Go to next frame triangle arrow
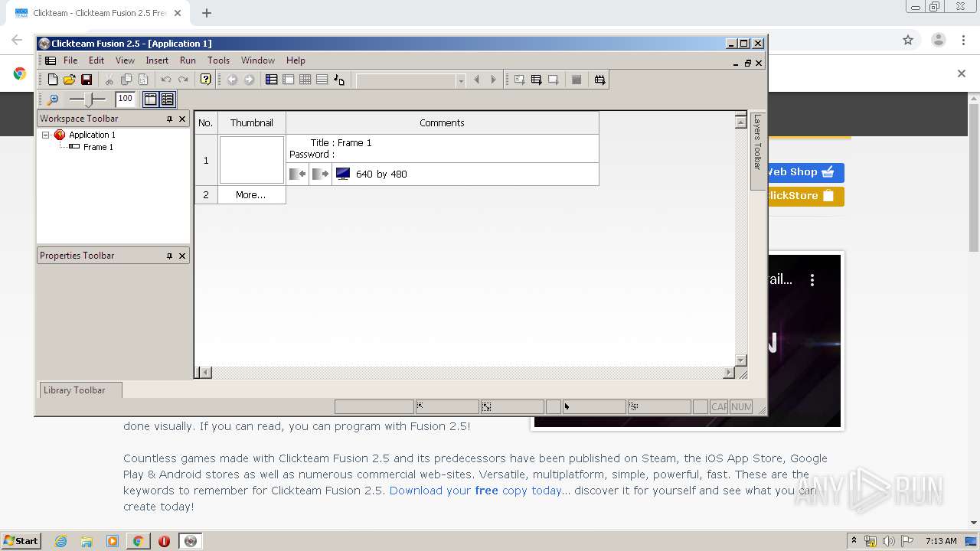The width and height of the screenshot is (980, 551). pyautogui.click(x=493, y=80)
